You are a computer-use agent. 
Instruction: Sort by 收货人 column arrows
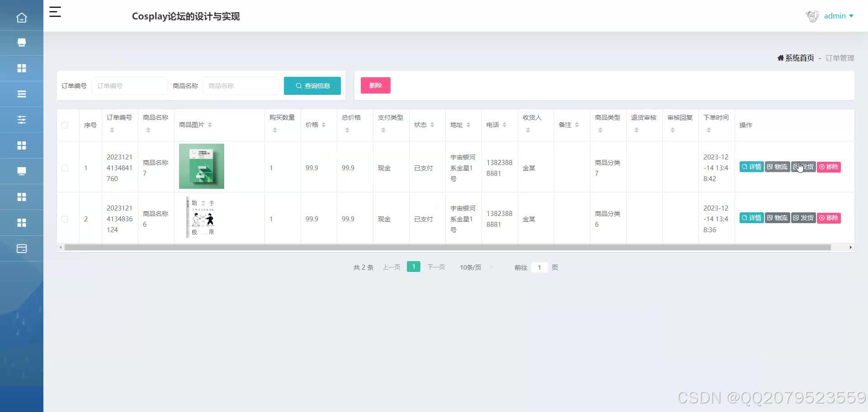(x=528, y=130)
